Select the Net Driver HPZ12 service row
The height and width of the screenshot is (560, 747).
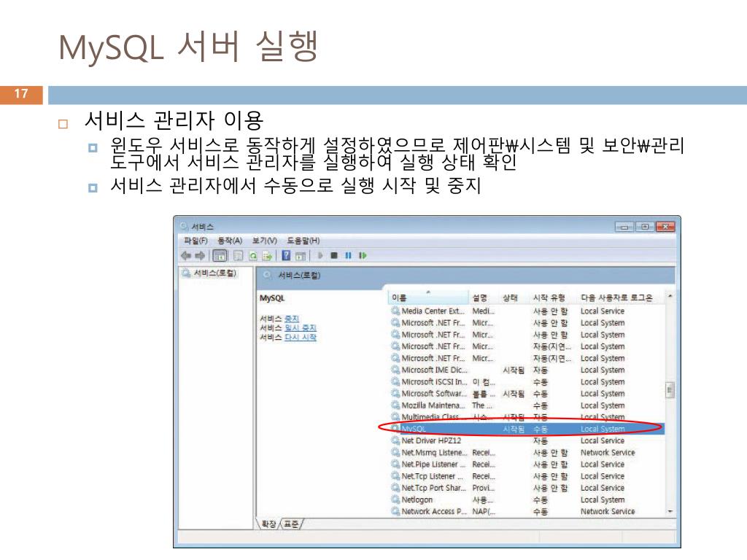(x=527, y=441)
